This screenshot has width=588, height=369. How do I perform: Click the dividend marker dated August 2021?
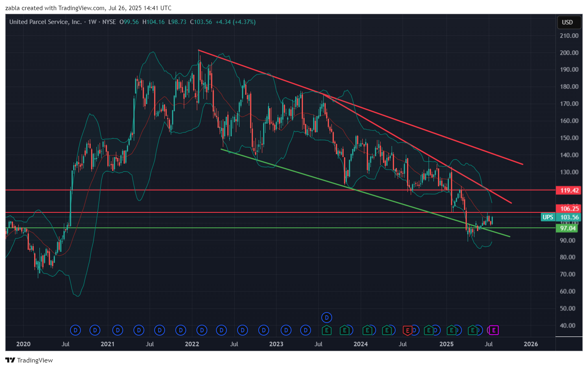click(160, 330)
